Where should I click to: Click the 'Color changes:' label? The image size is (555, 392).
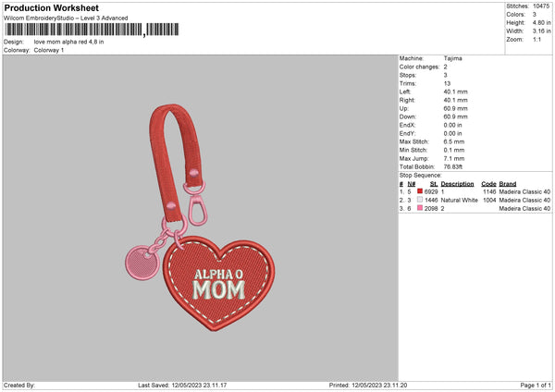[419, 67]
